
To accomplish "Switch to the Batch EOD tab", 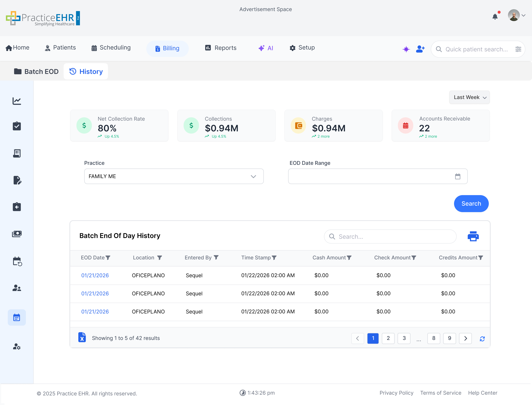I will 36,72.
